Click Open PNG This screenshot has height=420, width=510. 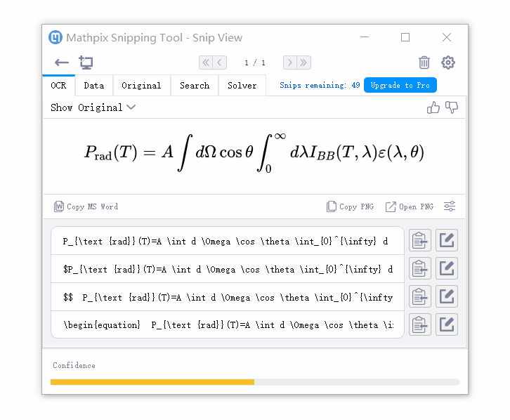coord(410,206)
